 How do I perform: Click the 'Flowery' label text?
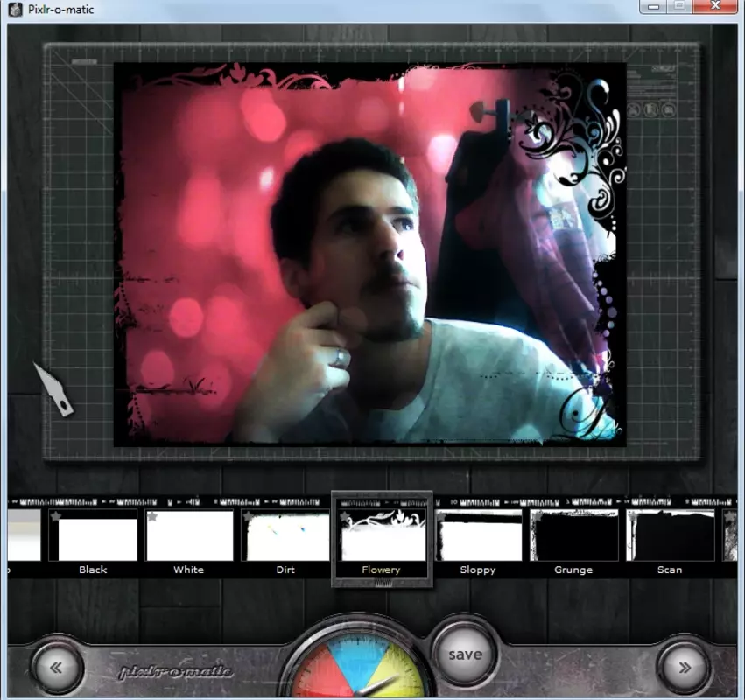tap(381, 570)
